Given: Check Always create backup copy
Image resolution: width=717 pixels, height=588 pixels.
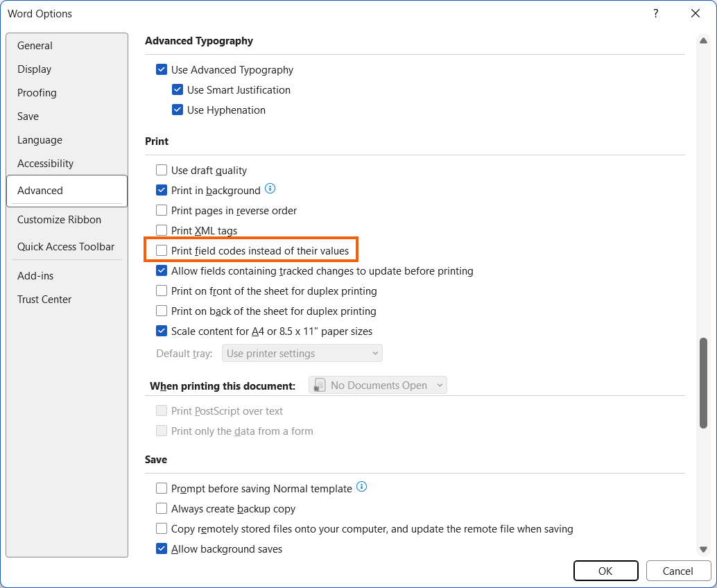Looking at the screenshot, I should coord(162,508).
